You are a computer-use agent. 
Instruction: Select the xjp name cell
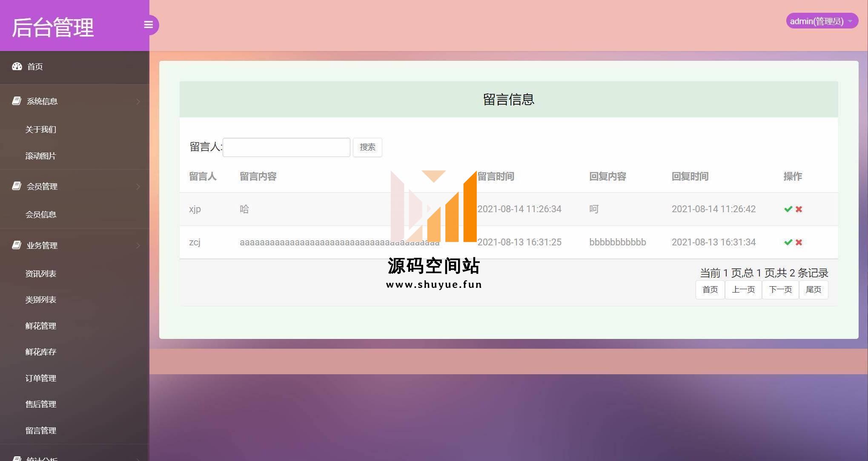195,209
